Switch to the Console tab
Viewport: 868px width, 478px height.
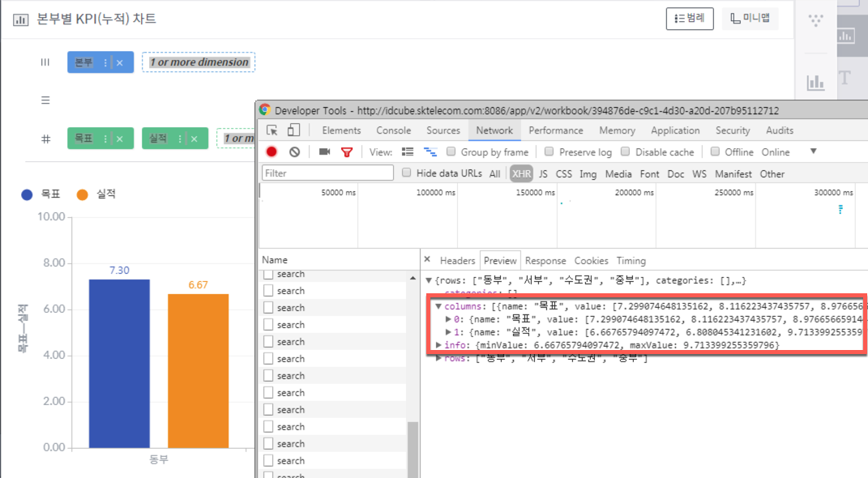394,130
